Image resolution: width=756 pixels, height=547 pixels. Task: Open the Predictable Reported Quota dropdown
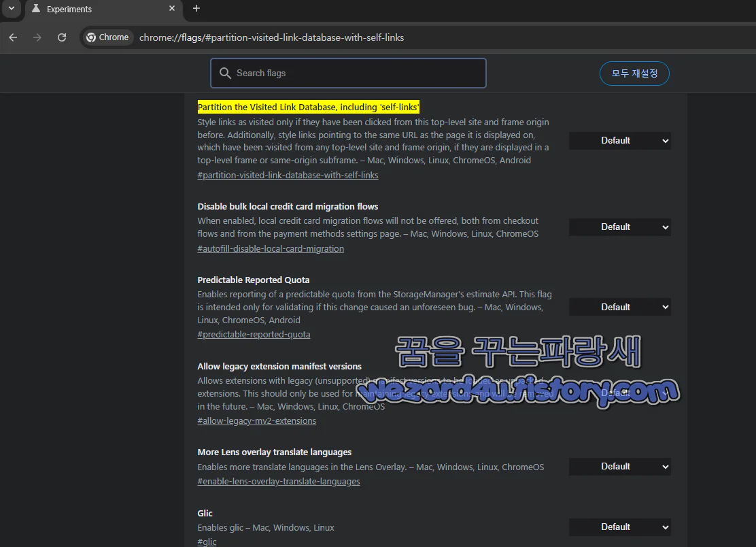pos(619,306)
